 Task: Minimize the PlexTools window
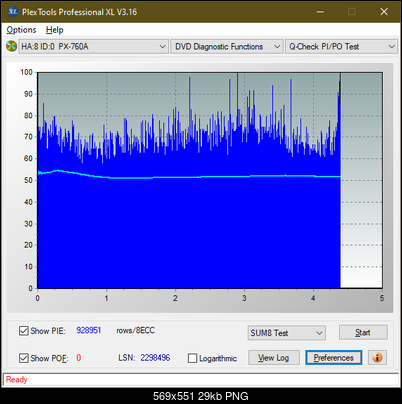[320, 12]
